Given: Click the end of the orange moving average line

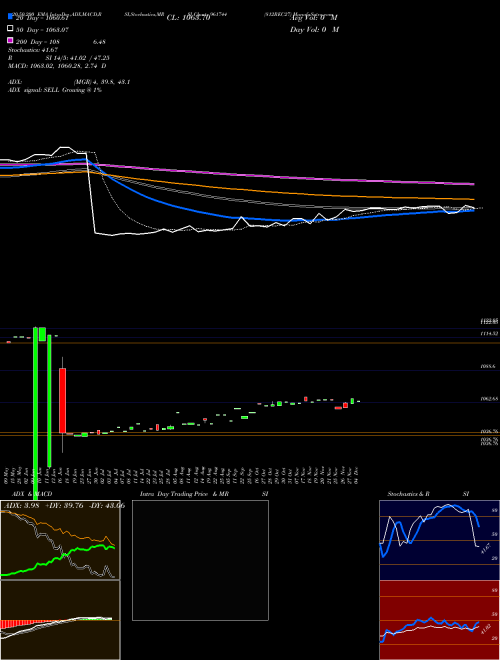Looking at the screenshot, I should 473,199.
